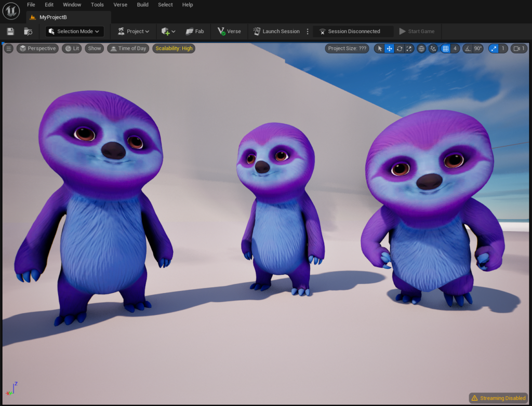
Task: Select the Scale tool
Action: (409, 48)
